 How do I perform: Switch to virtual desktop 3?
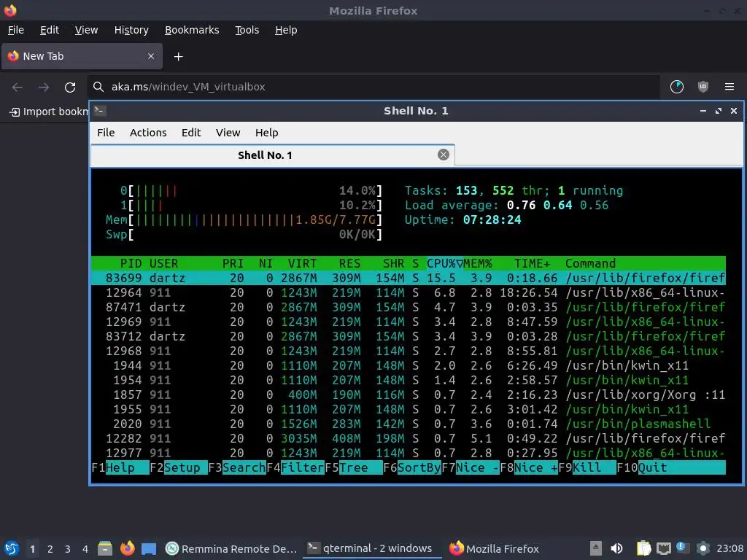tap(68, 549)
